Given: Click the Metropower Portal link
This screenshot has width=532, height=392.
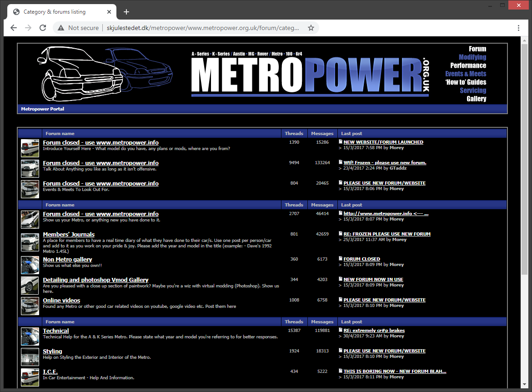Looking at the screenshot, I should tap(42, 109).
